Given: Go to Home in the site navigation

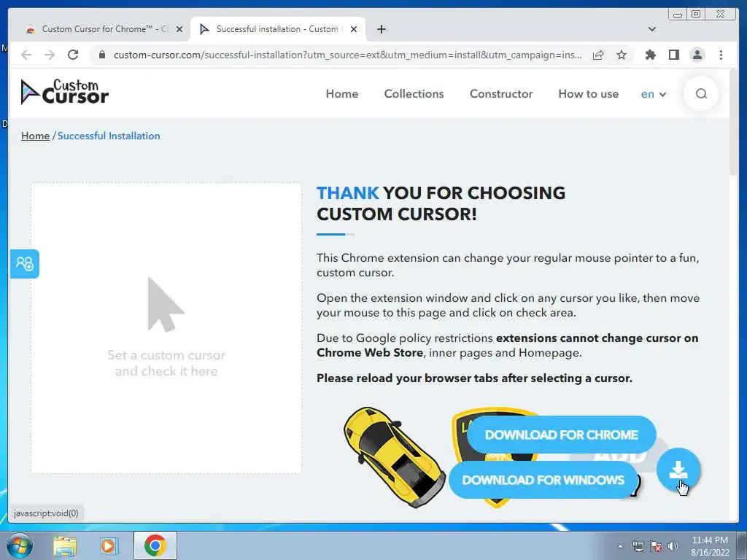Looking at the screenshot, I should pyautogui.click(x=341, y=94).
